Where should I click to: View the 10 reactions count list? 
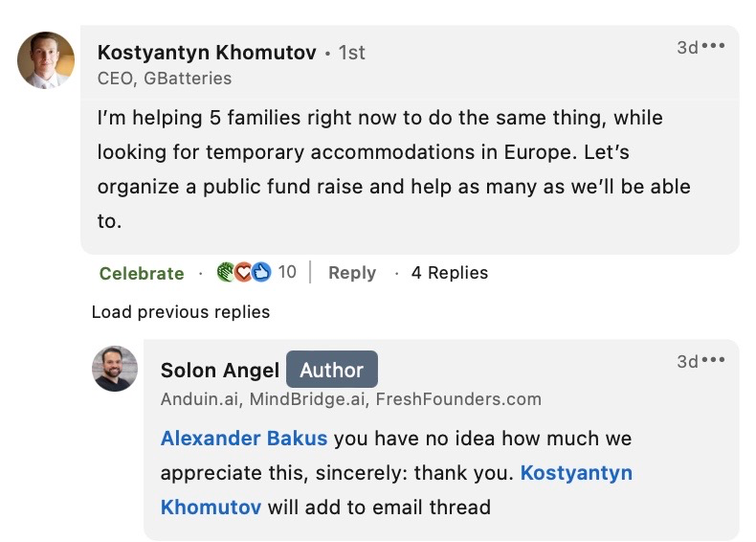pyautogui.click(x=287, y=273)
